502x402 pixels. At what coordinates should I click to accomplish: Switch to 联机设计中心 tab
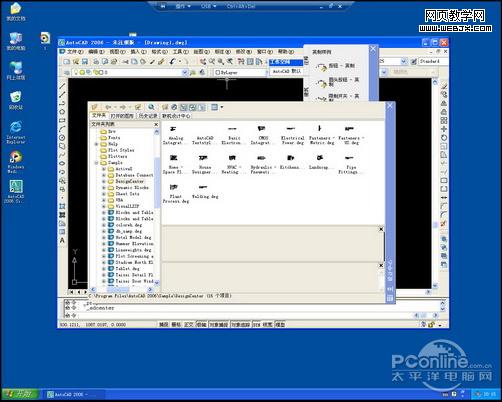[176, 116]
